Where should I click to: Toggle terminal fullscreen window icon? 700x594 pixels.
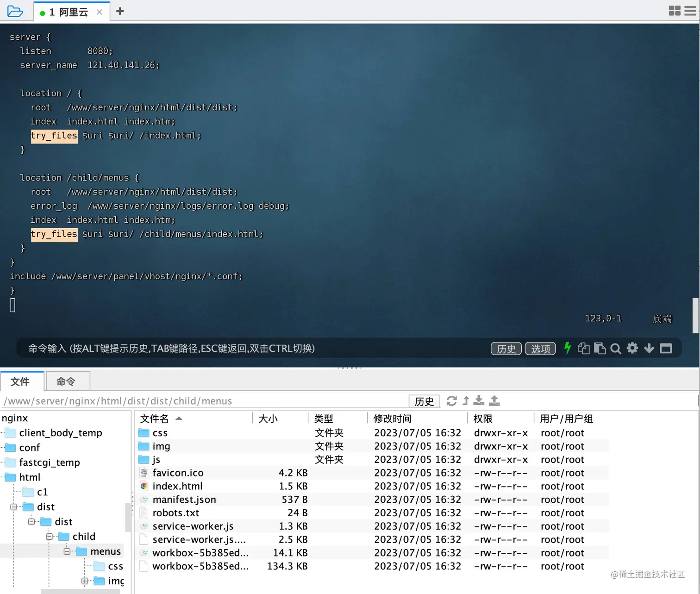point(666,348)
